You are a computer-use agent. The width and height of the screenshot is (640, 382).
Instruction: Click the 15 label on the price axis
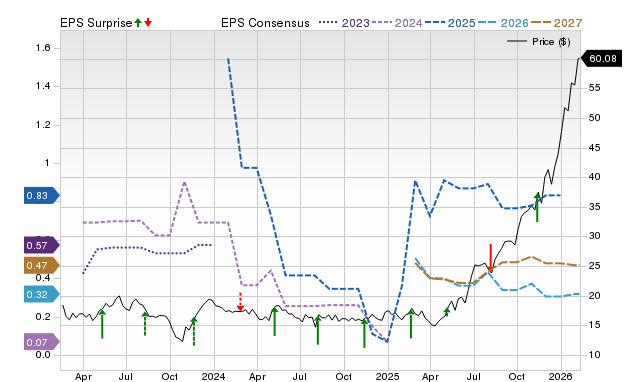pos(594,325)
